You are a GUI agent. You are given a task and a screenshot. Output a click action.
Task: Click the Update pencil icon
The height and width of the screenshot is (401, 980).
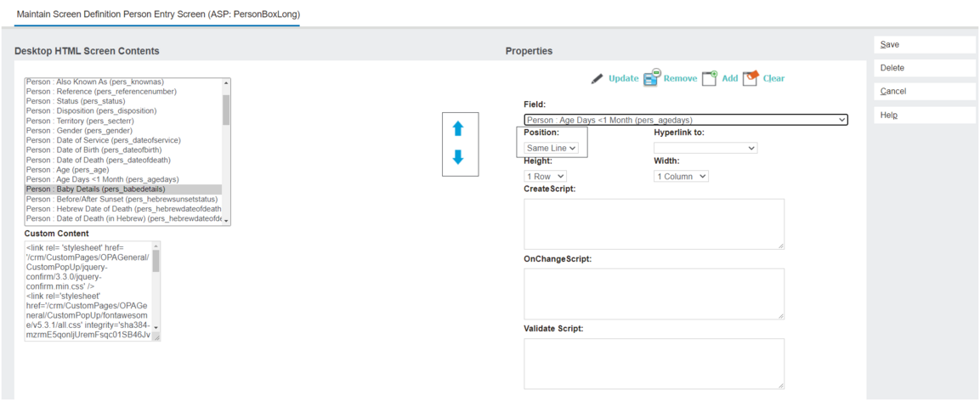point(598,79)
